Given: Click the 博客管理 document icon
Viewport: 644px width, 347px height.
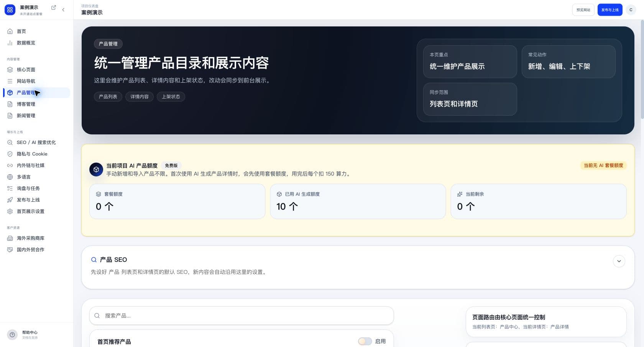Looking at the screenshot, I should (x=10, y=104).
